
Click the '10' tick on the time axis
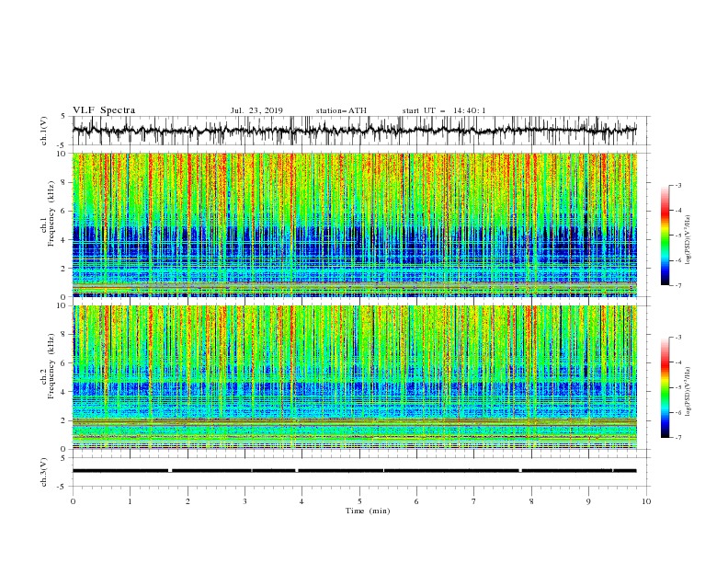click(x=646, y=501)
